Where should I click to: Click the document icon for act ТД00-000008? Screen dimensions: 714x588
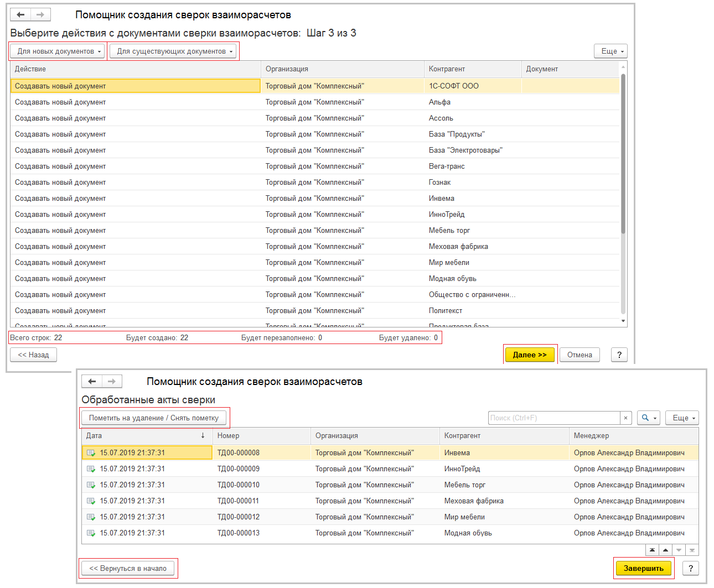(91, 453)
